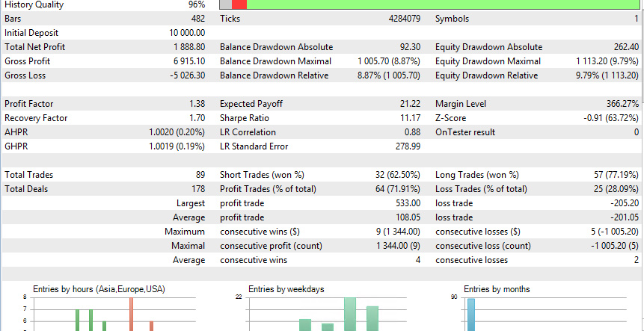Select Recovery Factor value 1.70
Screen dimensions: 644x331
(197, 118)
